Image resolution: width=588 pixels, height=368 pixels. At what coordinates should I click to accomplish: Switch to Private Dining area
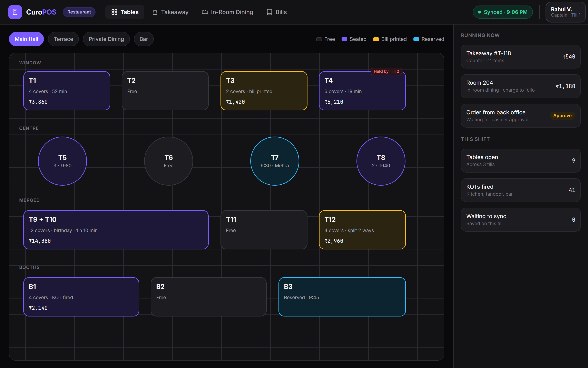click(x=106, y=39)
